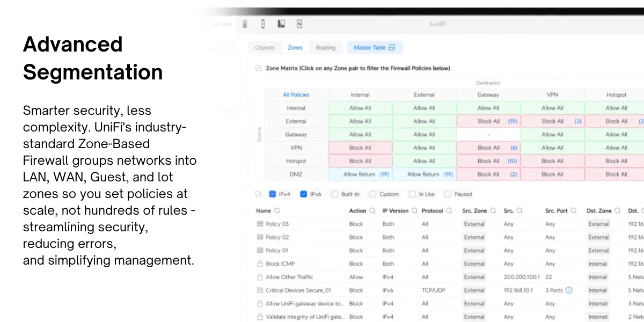
Task: Click the pop-out icon on Master Table
Action: (392, 48)
